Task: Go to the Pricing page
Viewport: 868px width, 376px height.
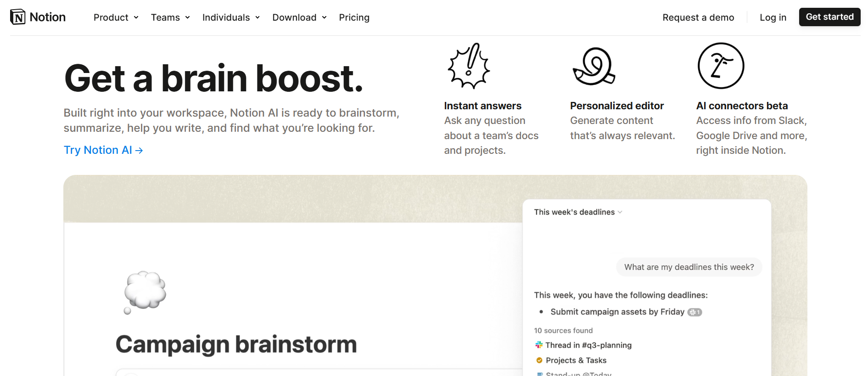Action: point(354,17)
